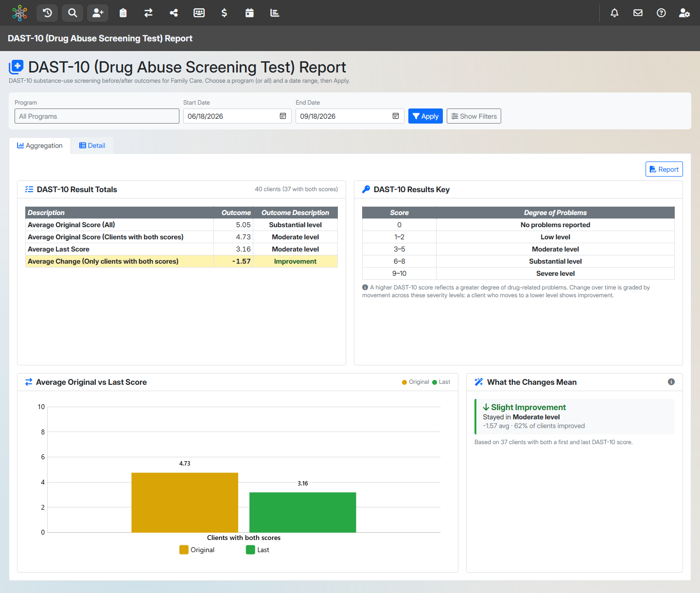
Task: Click info icon in What the Changes Mean
Action: 671,382
